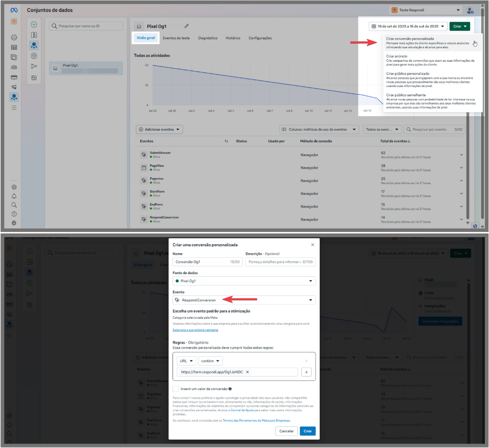Open the account overview gauge icon in the top sidebar

pyautogui.click(x=14, y=37)
